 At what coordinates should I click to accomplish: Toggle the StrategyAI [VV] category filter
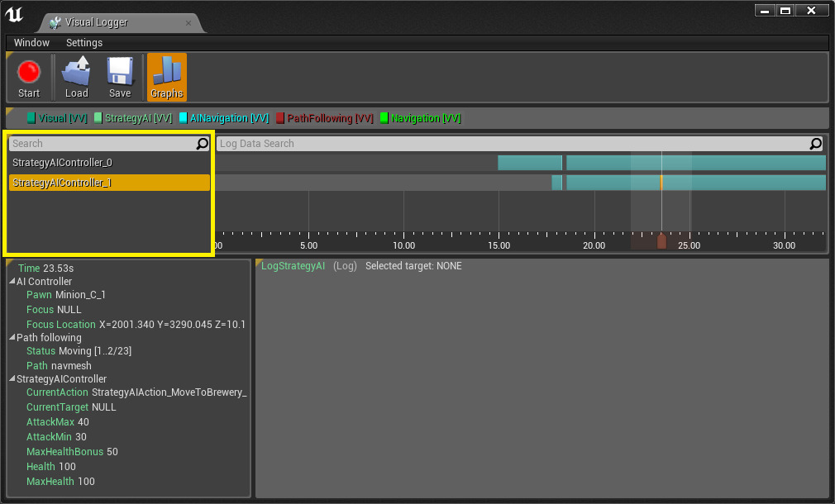click(x=133, y=118)
